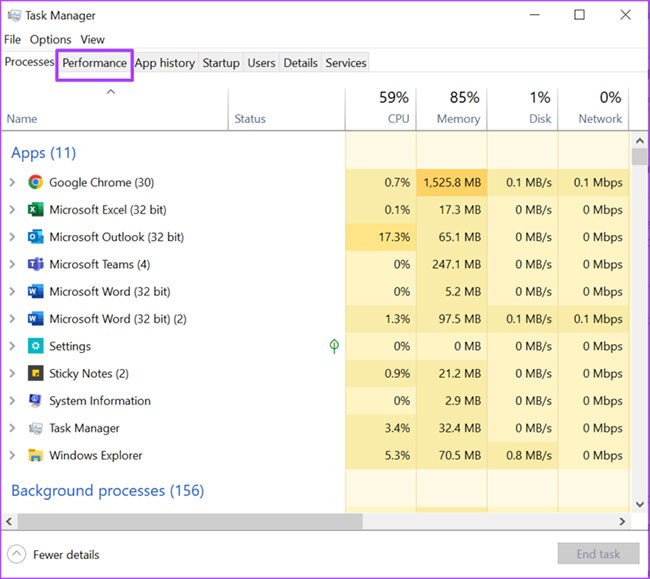Sort by the Disk column header
This screenshot has height=579, width=650.
tap(522, 109)
